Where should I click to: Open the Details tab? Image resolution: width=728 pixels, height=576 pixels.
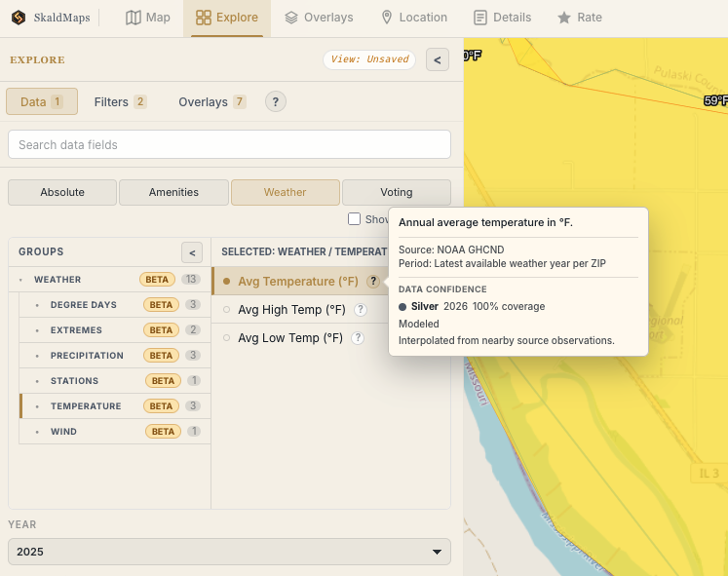[x=502, y=18]
